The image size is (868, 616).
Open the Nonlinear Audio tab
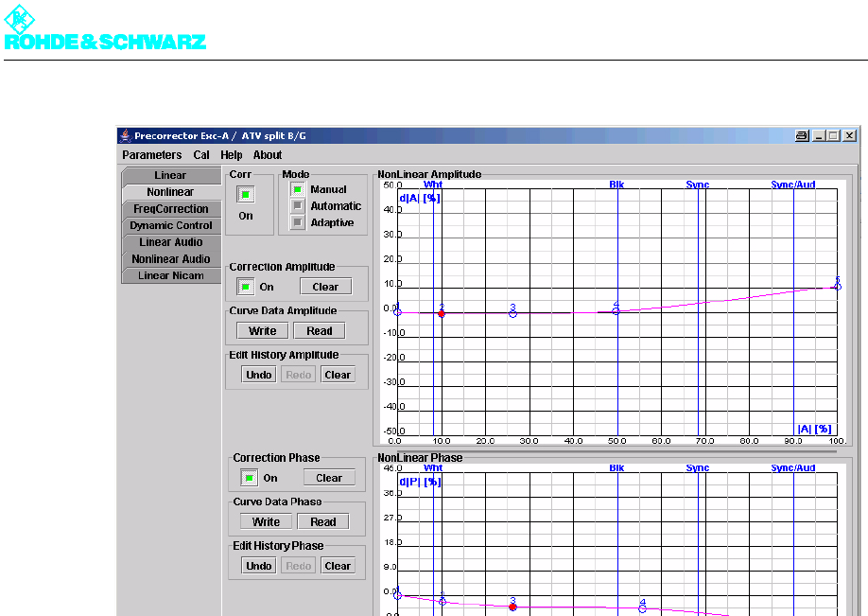click(x=170, y=258)
